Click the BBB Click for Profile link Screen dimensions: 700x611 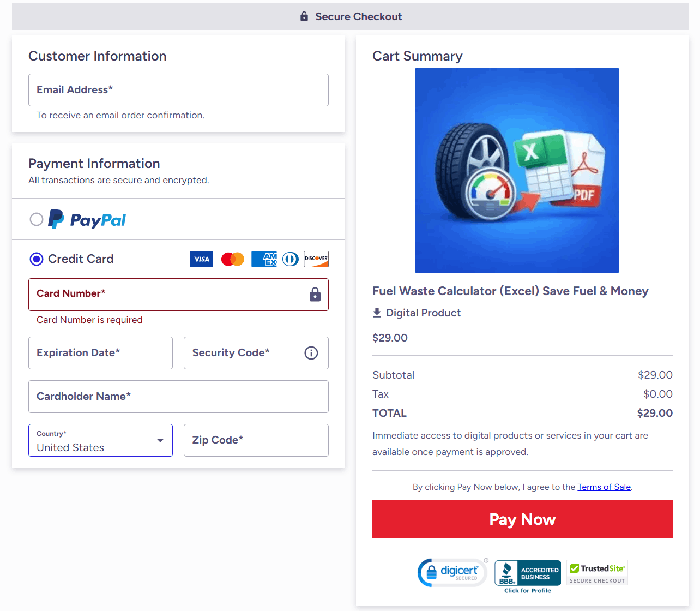527,590
